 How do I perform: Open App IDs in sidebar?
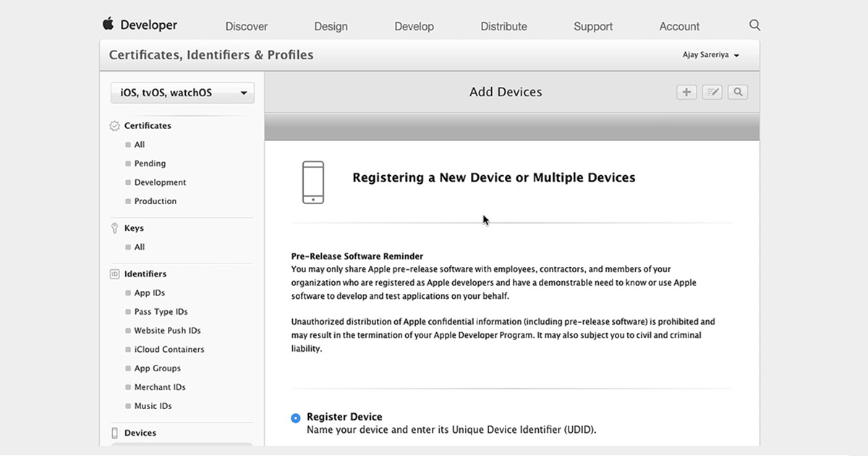pos(150,293)
